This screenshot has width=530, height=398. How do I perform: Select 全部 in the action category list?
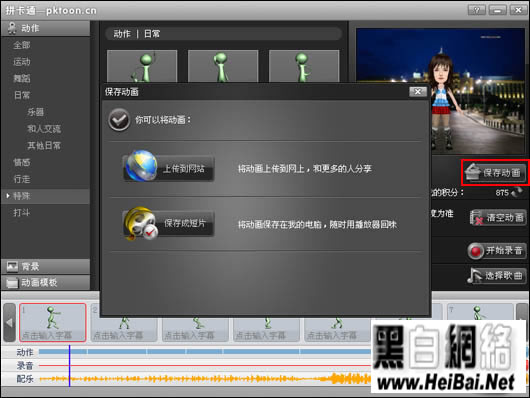click(x=22, y=45)
